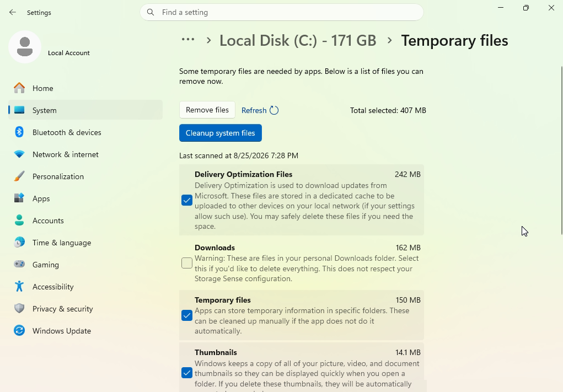Open Windows Update settings
563x392 pixels.
85,331
